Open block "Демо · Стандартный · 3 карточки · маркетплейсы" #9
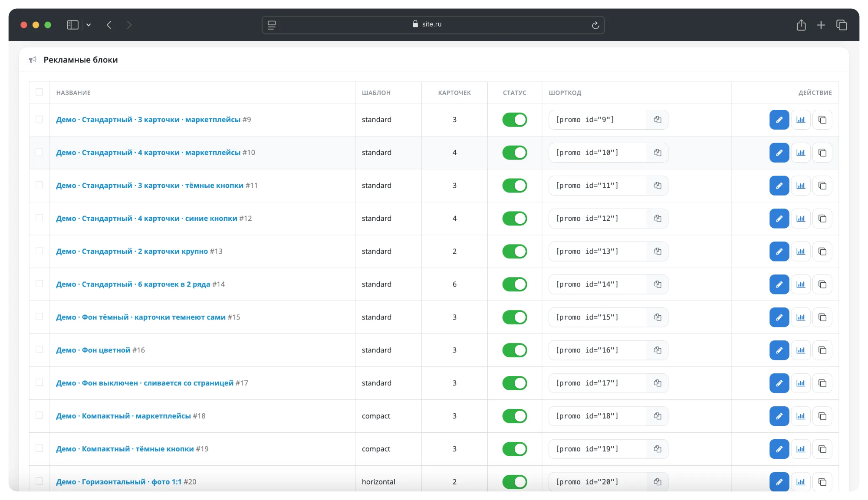 coord(148,120)
